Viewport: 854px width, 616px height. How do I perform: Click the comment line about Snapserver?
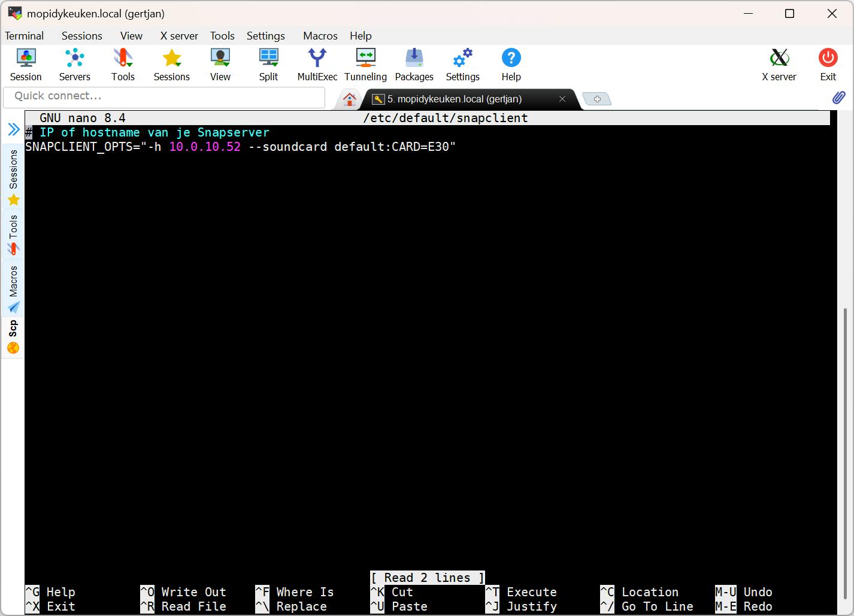pos(148,132)
